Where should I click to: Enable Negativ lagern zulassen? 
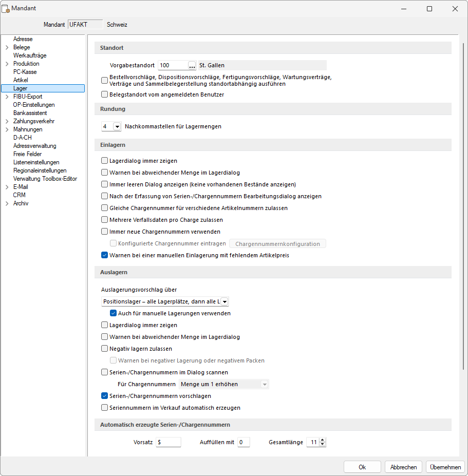(x=104, y=349)
